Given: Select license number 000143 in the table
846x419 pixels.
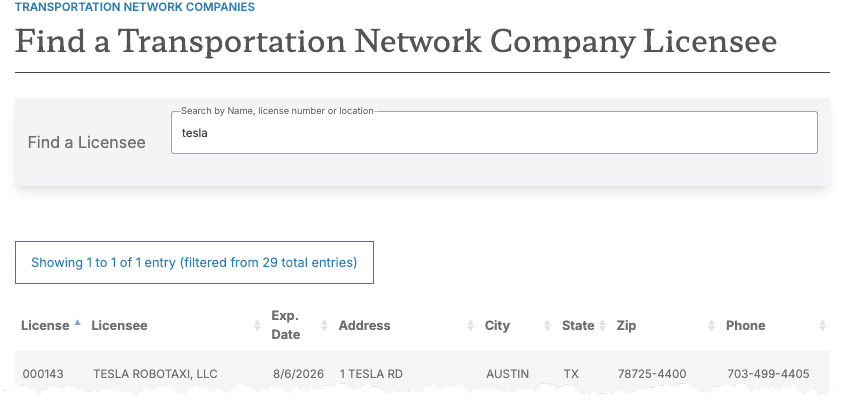Looking at the screenshot, I should 43,374.
